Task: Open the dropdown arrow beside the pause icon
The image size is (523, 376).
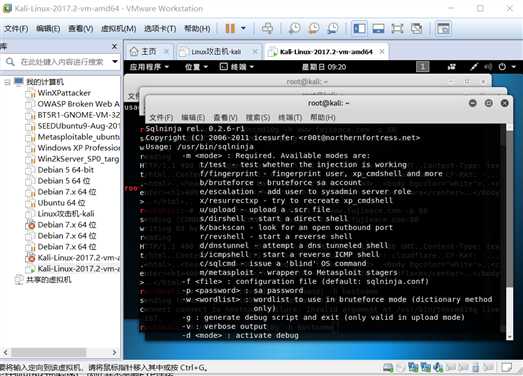Action: pos(243,28)
